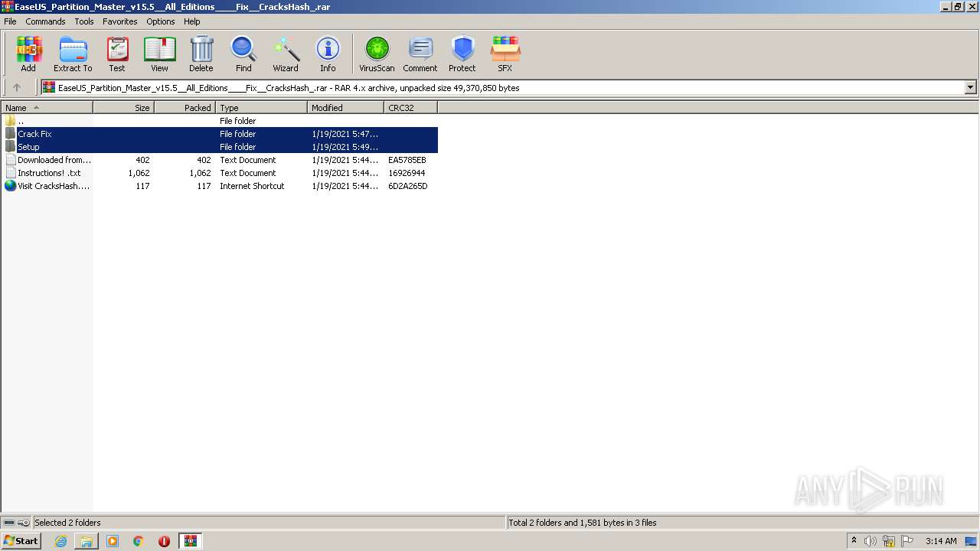Open the Comment toolbar icon

click(420, 54)
